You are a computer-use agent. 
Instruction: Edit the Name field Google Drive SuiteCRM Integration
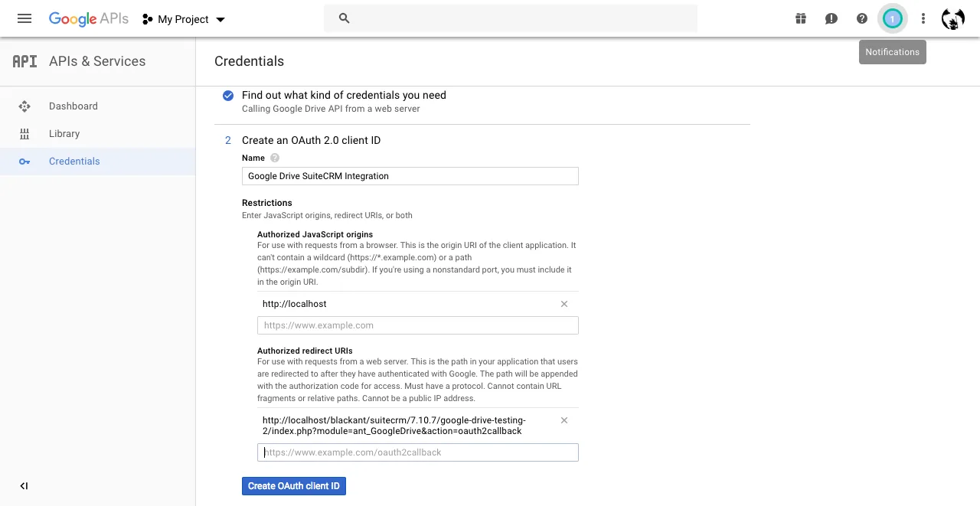click(x=410, y=176)
